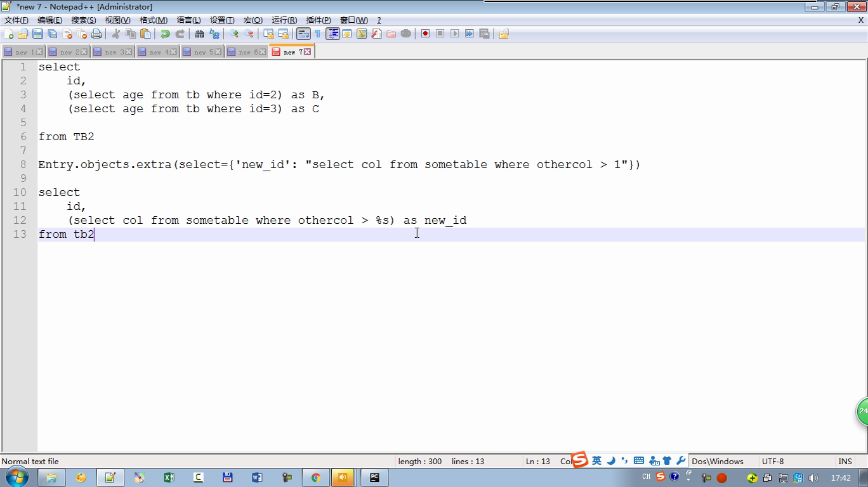Click UTF-8 encoding in the status bar
Screen dimensions: 868x487
[773, 461]
